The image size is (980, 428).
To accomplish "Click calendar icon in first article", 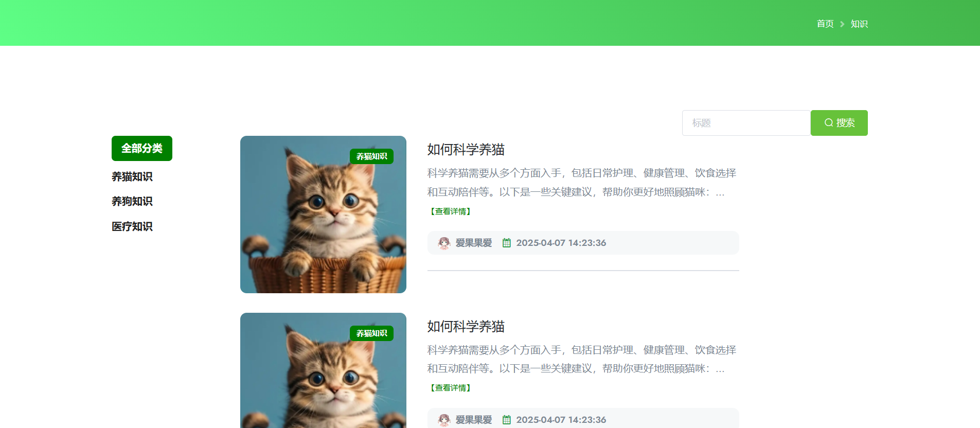I will coord(507,243).
